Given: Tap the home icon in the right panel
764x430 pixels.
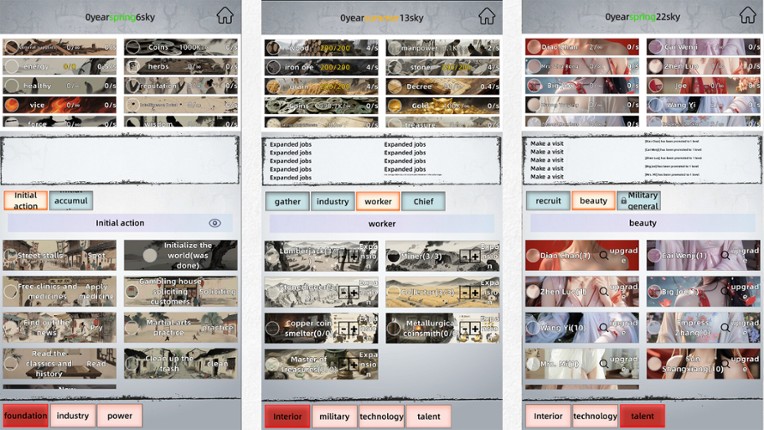Looking at the screenshot, I should click(747, 16).
